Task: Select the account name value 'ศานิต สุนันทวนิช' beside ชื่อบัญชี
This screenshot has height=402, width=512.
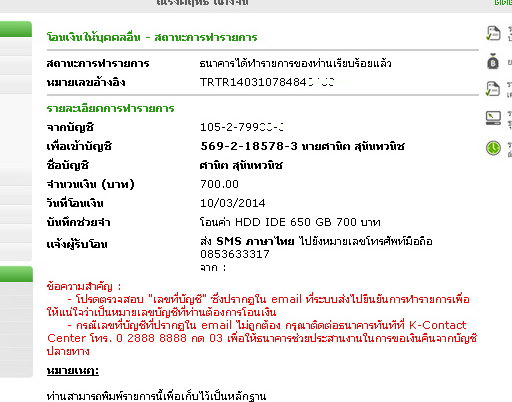Action: tap(241, 165)
